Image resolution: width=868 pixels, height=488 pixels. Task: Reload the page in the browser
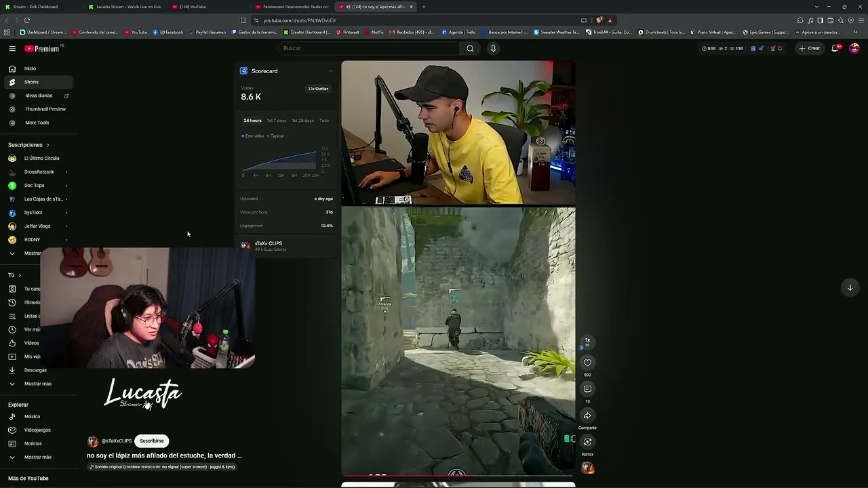click(x=27, y=20)
